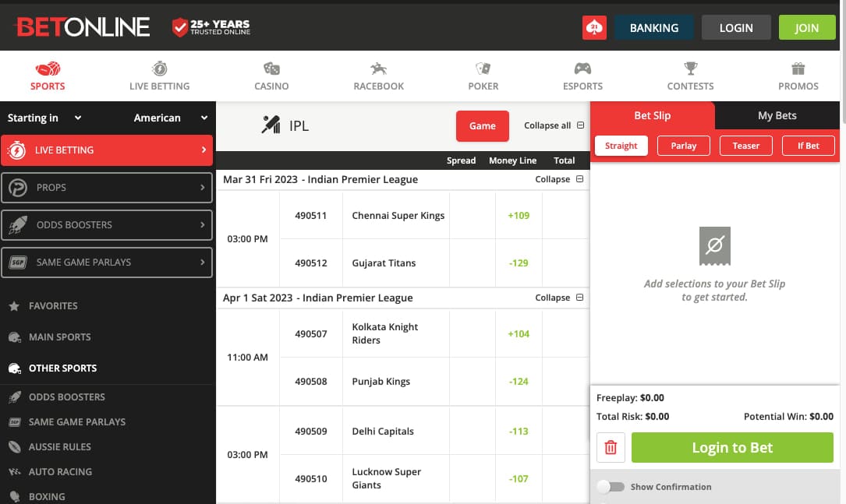
Task: Click the 25+ Years Trusted shield badge
Action: point(211,27)
